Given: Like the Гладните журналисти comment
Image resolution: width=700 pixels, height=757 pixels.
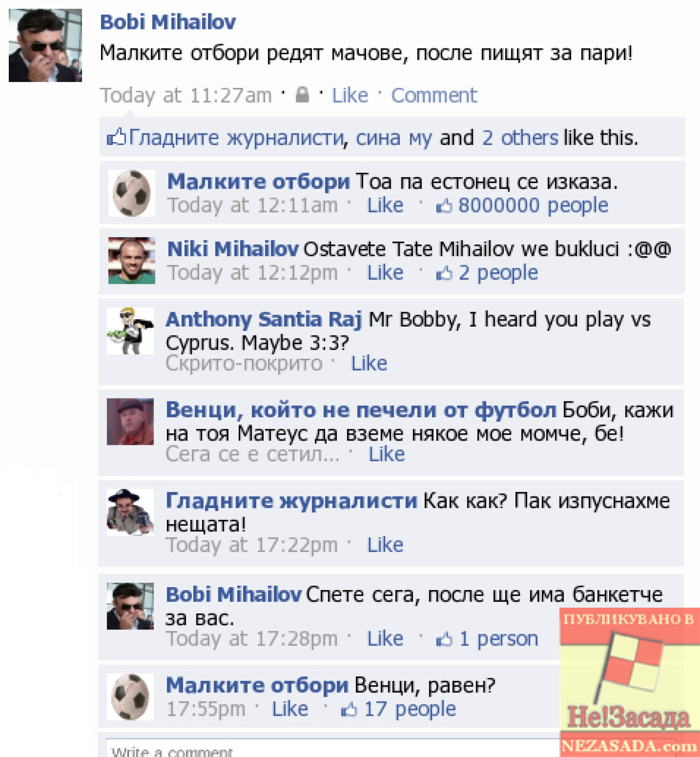Looking at the screenshot, I should [385, 545].
